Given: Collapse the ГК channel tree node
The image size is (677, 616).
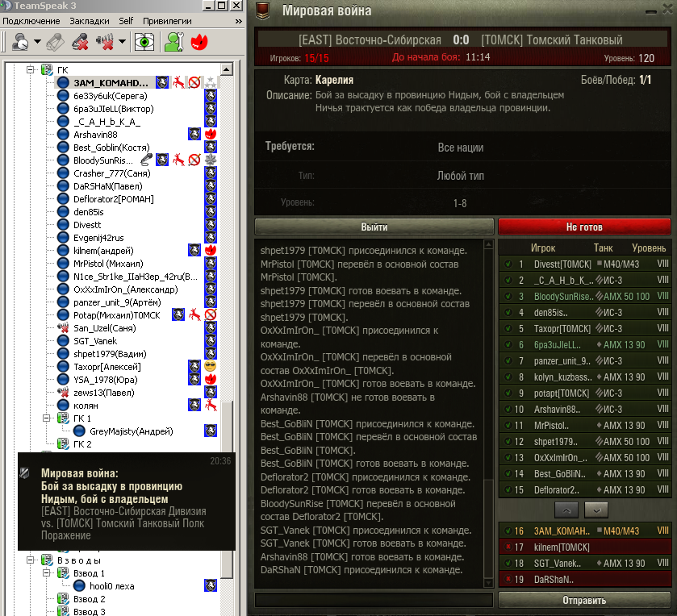Looking at the screenshot, I should tap(30, 69).
